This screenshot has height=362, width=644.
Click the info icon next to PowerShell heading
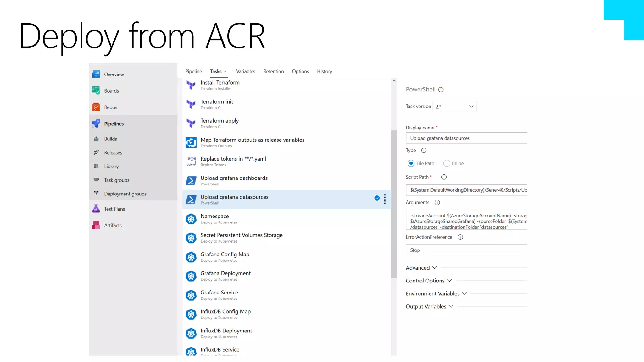[441, 90]
